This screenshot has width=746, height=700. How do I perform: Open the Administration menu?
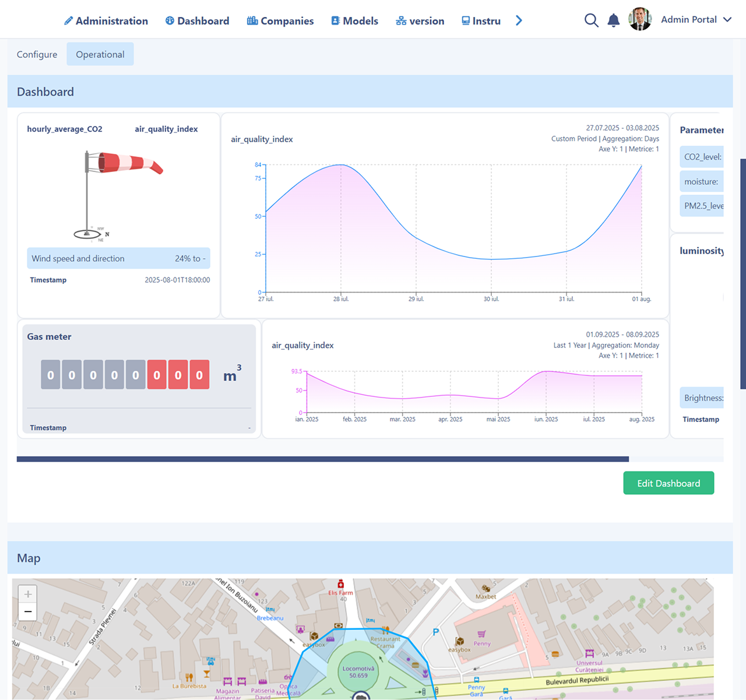(105, 21)
